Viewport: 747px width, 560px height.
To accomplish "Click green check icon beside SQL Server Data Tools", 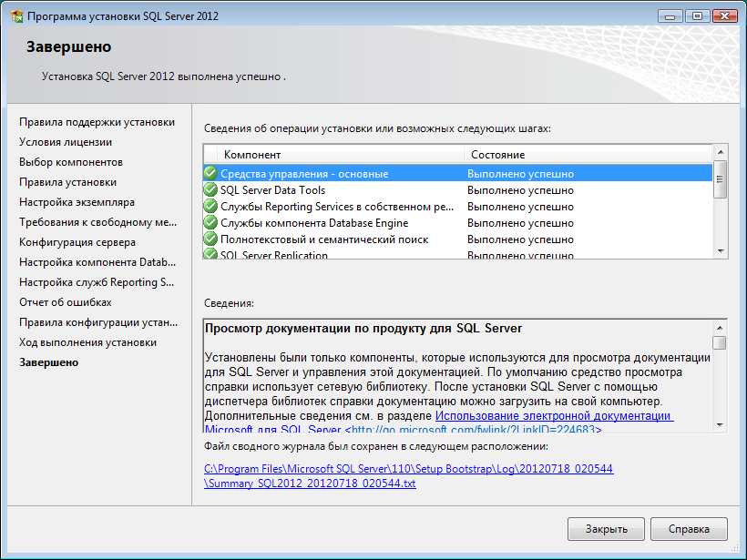I will pos(210,190).
